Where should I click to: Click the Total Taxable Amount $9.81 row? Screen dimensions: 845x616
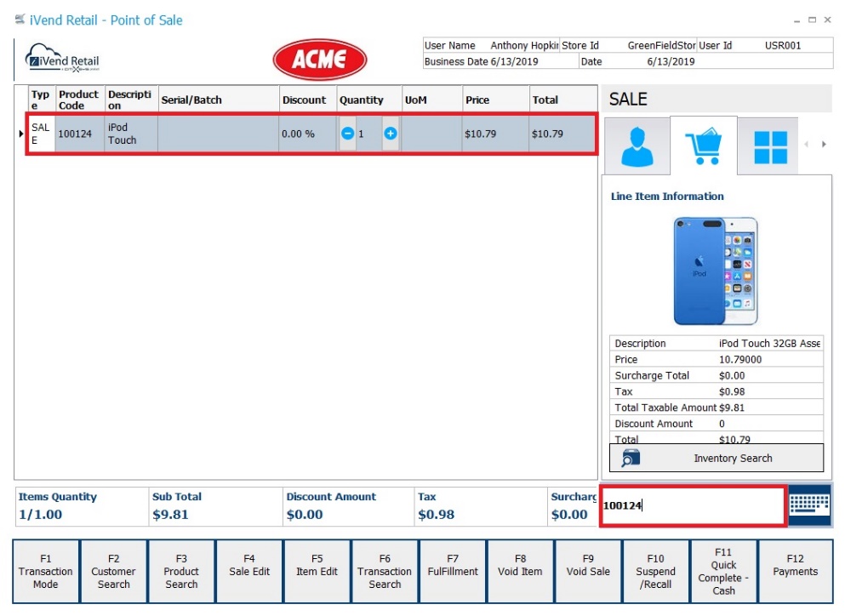(717, 408)
